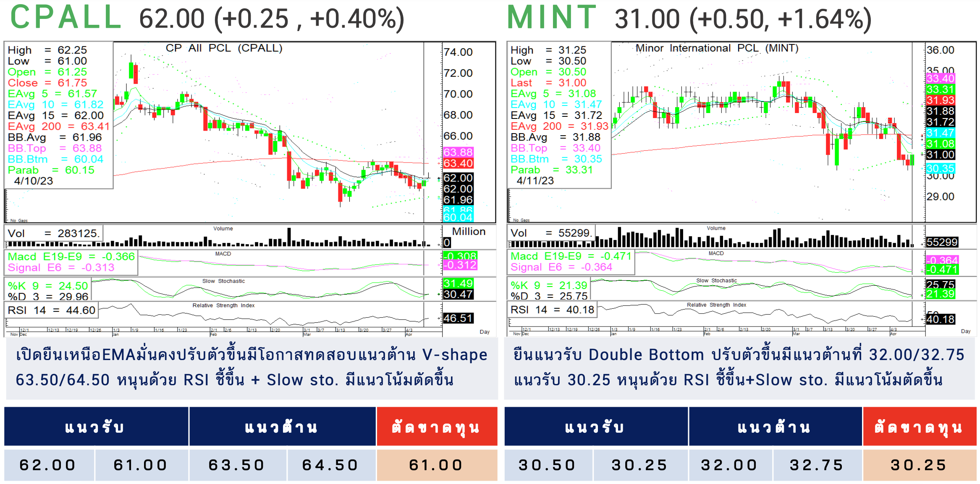Click CPALL resistance cell 64.50
Viewport: 980px width, 484px height.
tap(331, 465)
